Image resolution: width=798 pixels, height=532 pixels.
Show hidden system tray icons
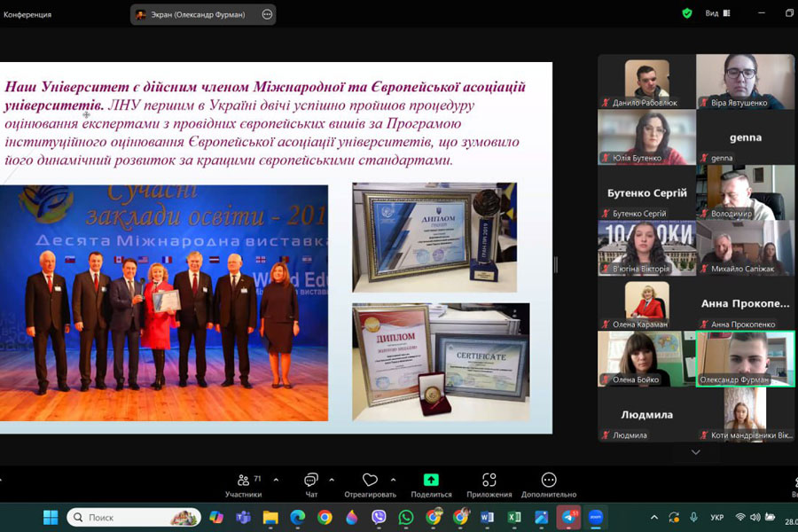click(x=654, y=517)
